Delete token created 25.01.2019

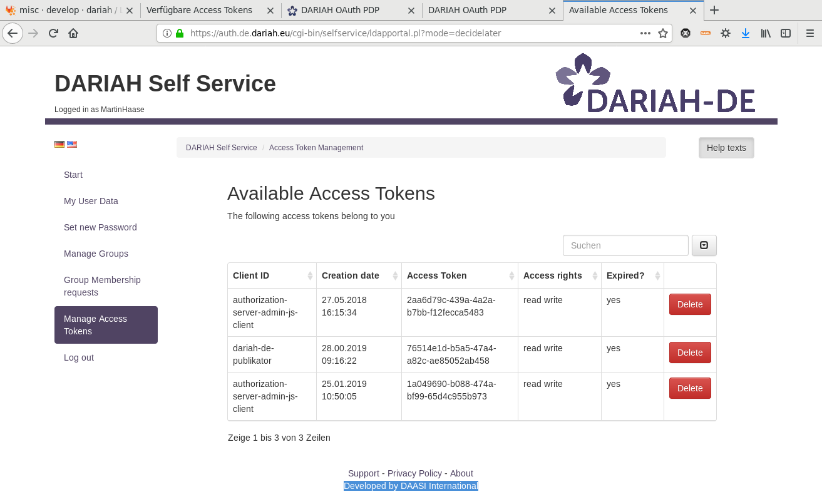click(690, 388)
